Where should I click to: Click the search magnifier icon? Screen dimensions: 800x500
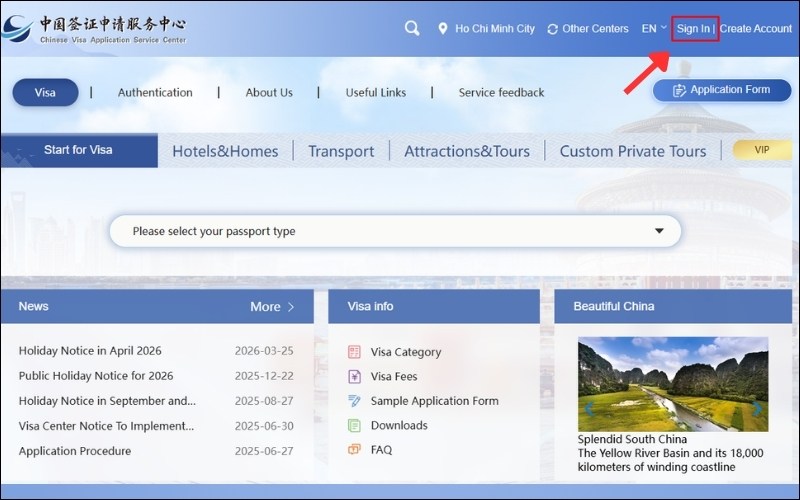(x=412, y=28)
